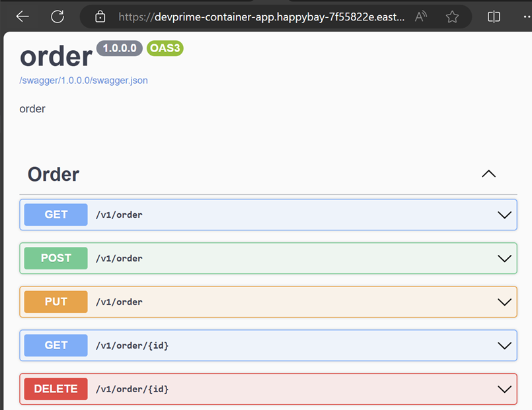Open browser settings via three dots menu

coord(524,17)
